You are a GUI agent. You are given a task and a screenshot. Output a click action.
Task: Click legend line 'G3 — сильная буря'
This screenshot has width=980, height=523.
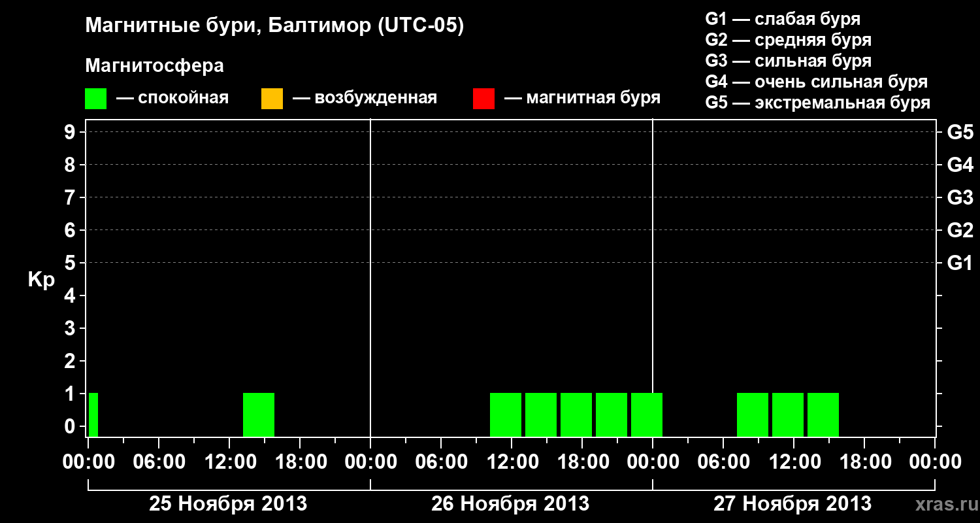tap(788, 61)
